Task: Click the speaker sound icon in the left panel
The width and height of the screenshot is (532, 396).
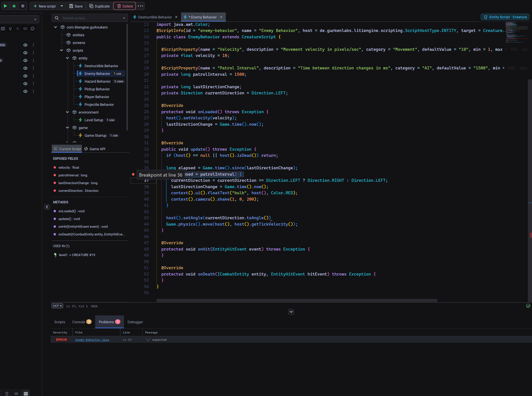Action: pos(25,29)
